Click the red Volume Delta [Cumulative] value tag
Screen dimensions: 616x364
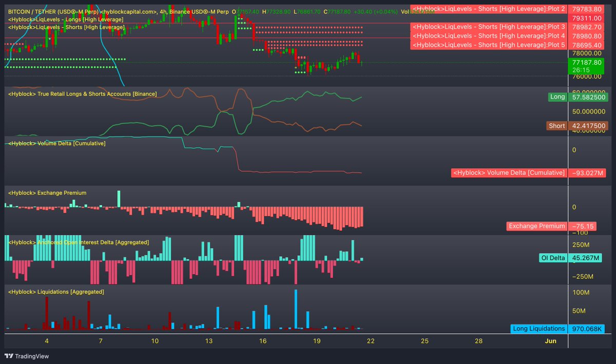509,173
